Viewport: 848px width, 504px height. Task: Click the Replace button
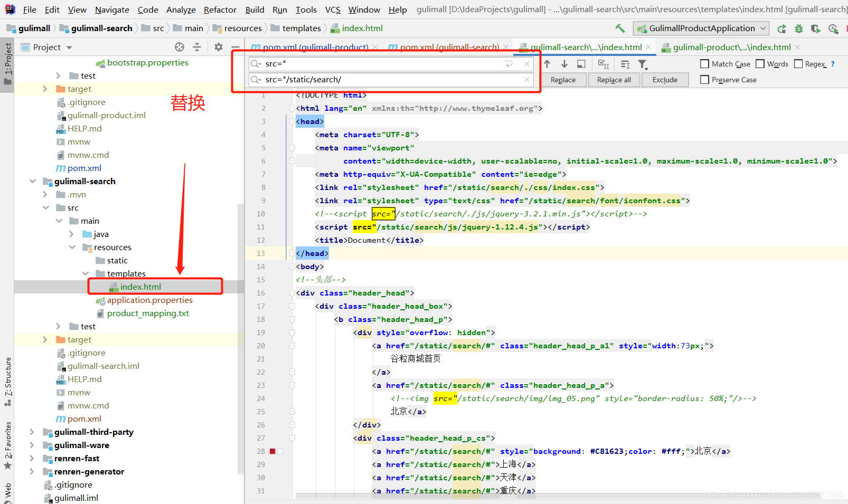pos(563,80)
